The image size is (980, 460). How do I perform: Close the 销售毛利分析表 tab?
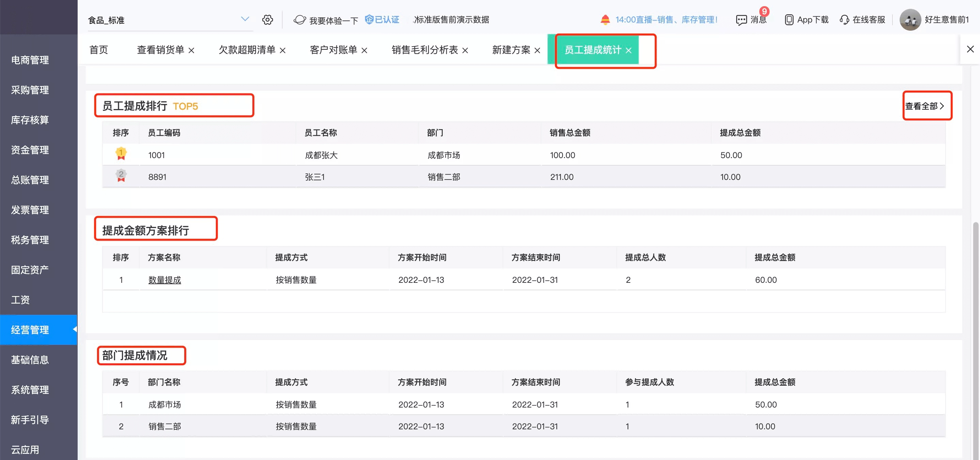[x=465, y=50]
